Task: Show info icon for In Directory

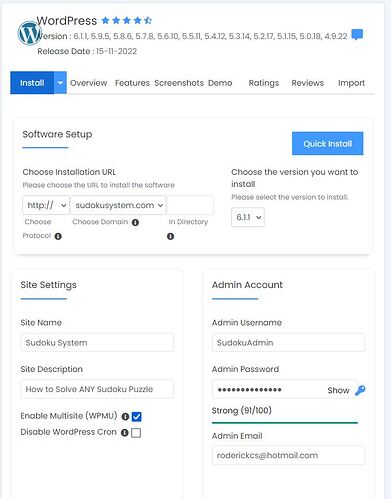Action: [170, 236]
